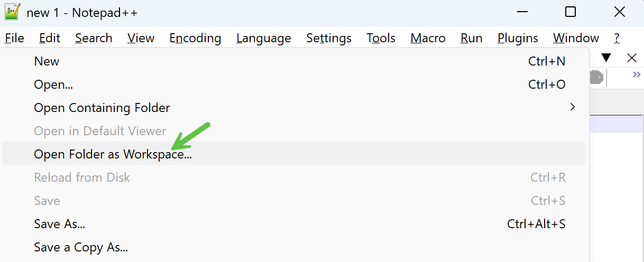Expand hidden toolbar icons with the double chevron
Screen dimensions: 644x262
(x=637, y=75)
